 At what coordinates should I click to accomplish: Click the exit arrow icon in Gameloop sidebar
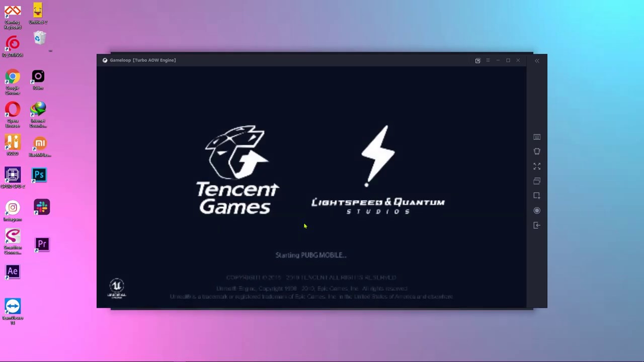(x=537, y=225)
